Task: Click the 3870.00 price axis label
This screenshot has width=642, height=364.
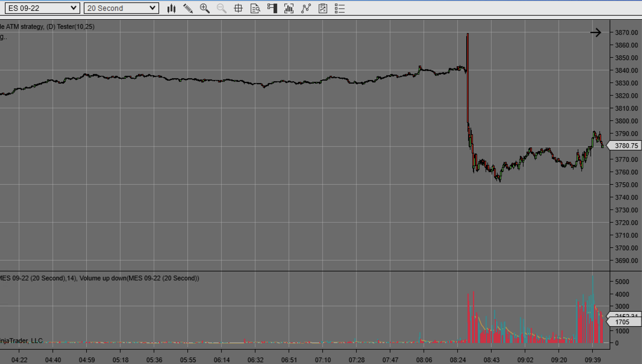Action: point(626,33)
